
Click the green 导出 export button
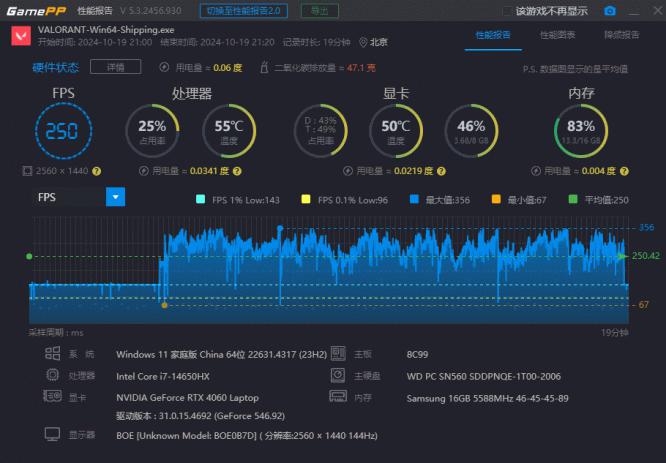pos(318,10)
